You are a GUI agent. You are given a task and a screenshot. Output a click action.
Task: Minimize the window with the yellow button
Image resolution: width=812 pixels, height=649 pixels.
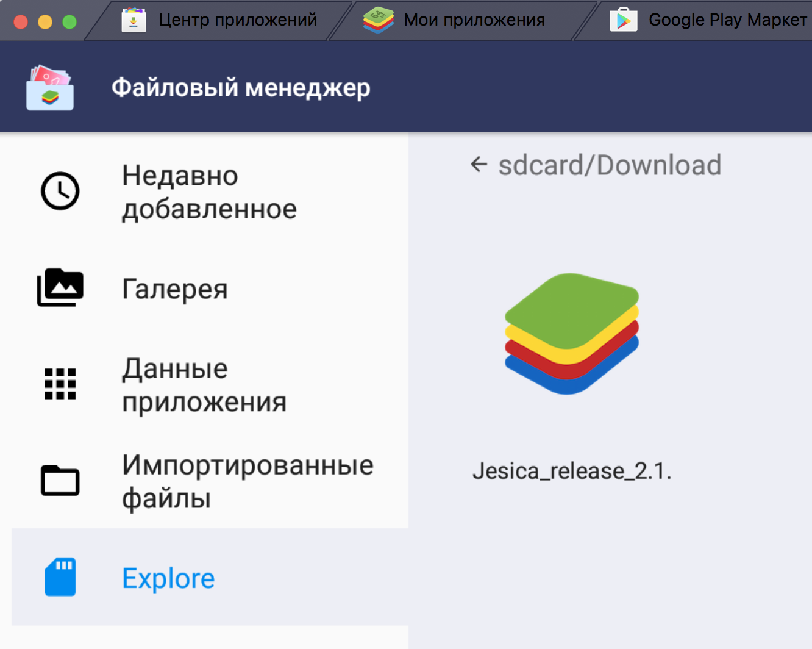click(45, 22)
